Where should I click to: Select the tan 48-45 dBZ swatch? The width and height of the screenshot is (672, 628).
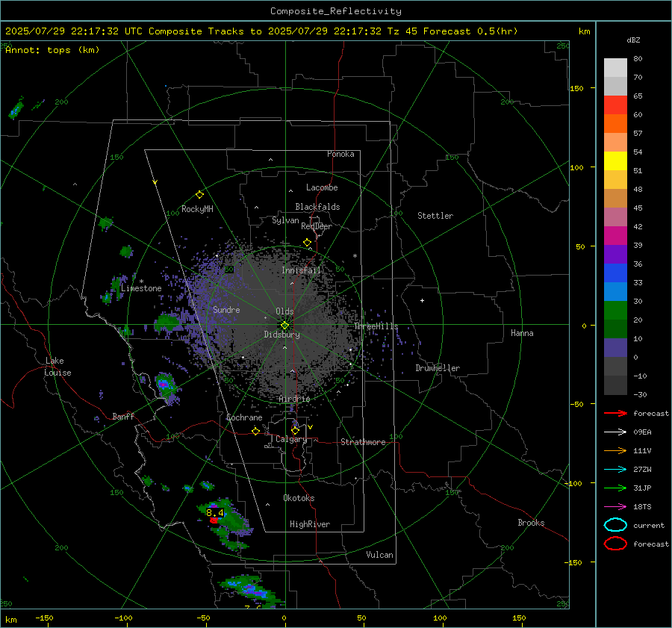[615, 198]
